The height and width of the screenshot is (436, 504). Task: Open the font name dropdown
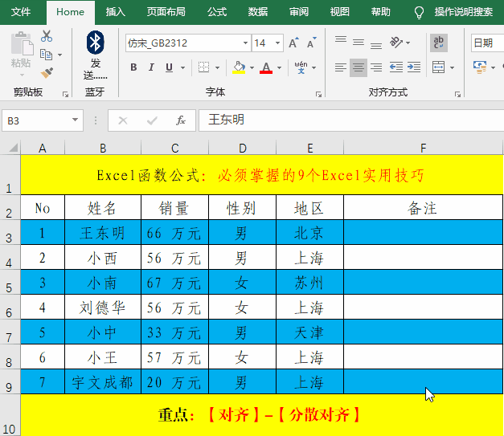[245, 43]
